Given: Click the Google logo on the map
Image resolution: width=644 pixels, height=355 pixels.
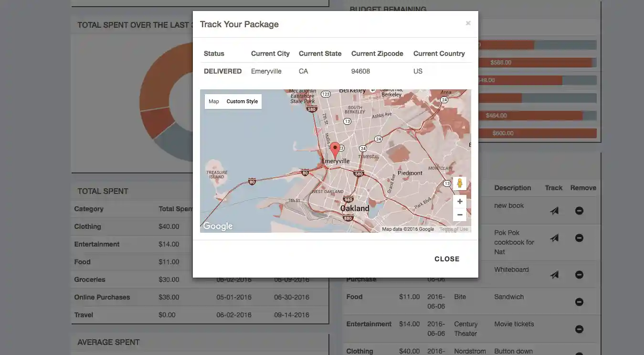Looking at the screenshot, I should (x=218, y=226).
